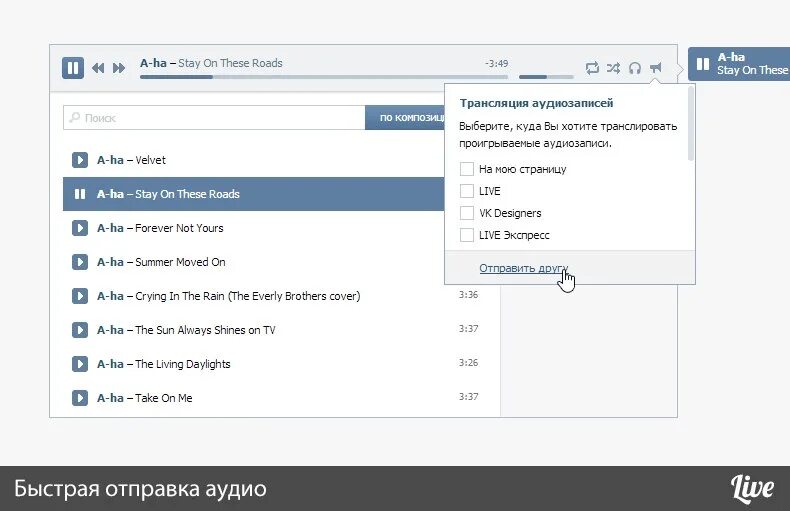Screen dimensions: 790x511
Task: Play A-ha – Velvet
Action: [80, 160]
